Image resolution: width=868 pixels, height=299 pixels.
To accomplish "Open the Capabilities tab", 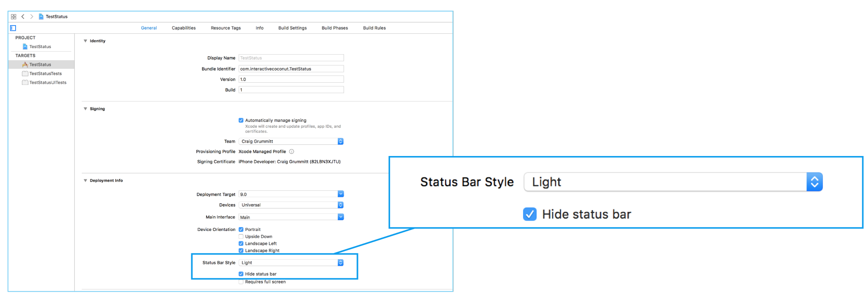I will [184, 28].
